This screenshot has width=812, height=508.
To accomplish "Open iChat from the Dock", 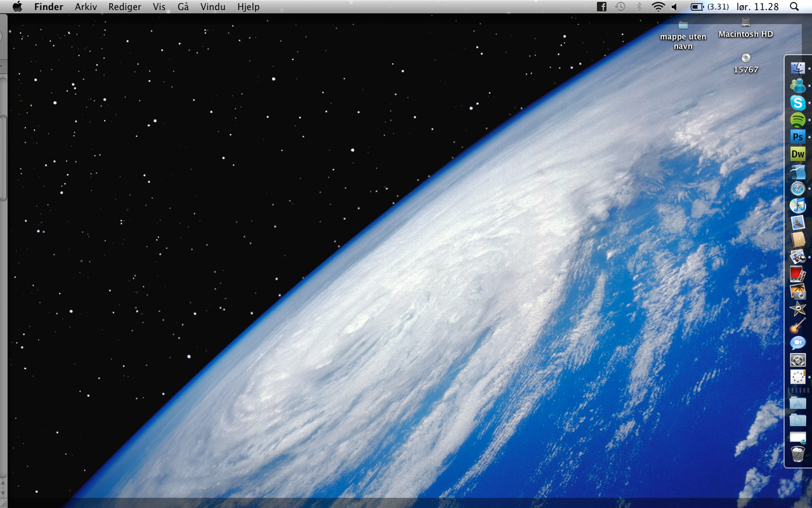I will coord(797,343).
